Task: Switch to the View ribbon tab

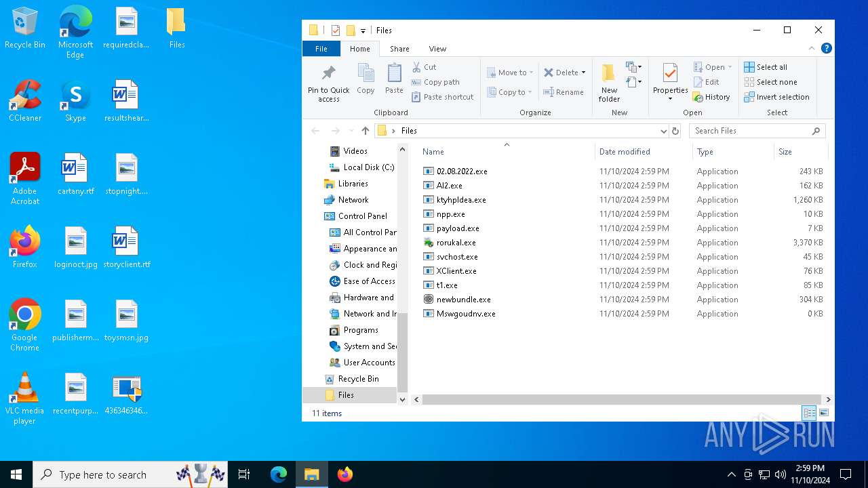Action: [437, 49]
